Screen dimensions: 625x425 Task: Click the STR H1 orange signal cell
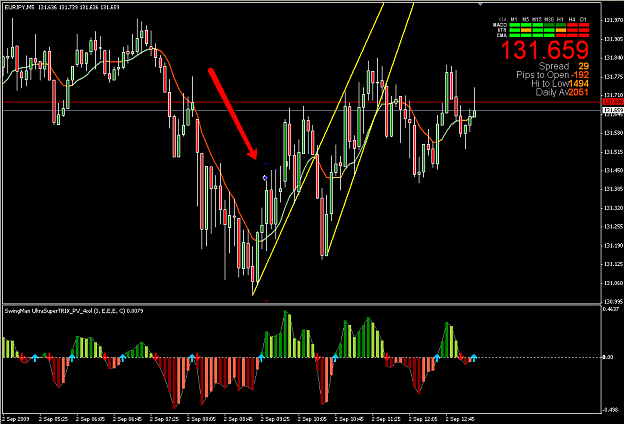561,30
